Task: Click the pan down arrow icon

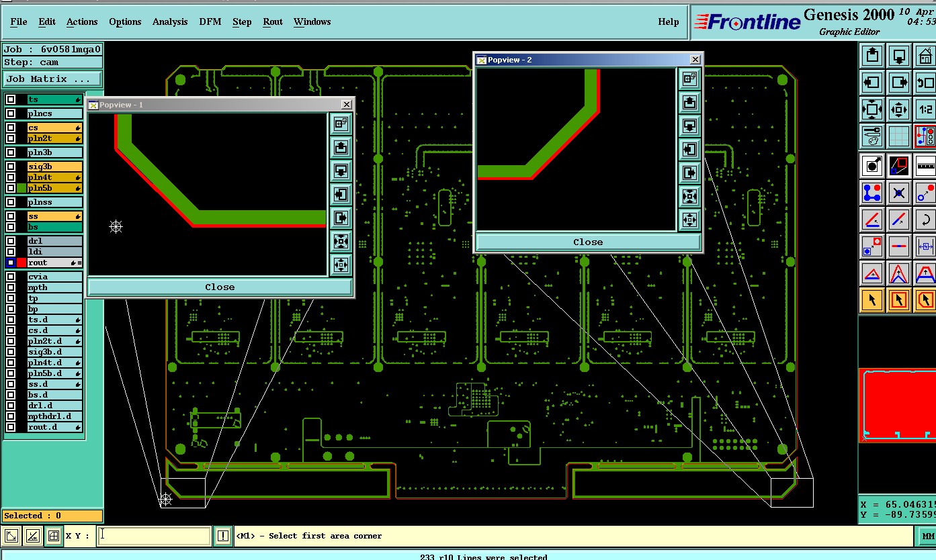Action: tap(899, 55)
